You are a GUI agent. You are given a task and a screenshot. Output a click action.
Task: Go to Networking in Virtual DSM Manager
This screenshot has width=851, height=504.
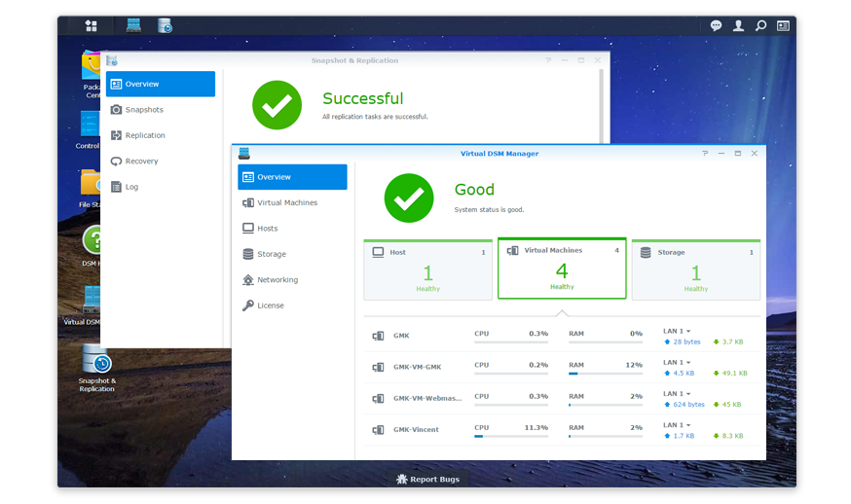[277, 279]
